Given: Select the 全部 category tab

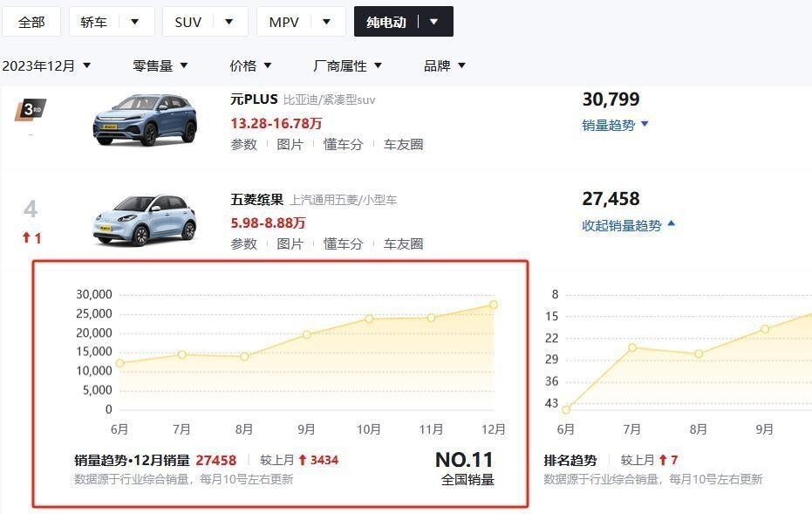Looking at the screenshot, I should click(31, 22).
